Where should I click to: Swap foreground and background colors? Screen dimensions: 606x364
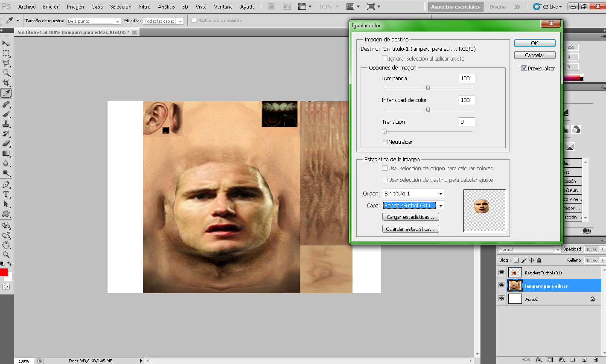[9, 264]
